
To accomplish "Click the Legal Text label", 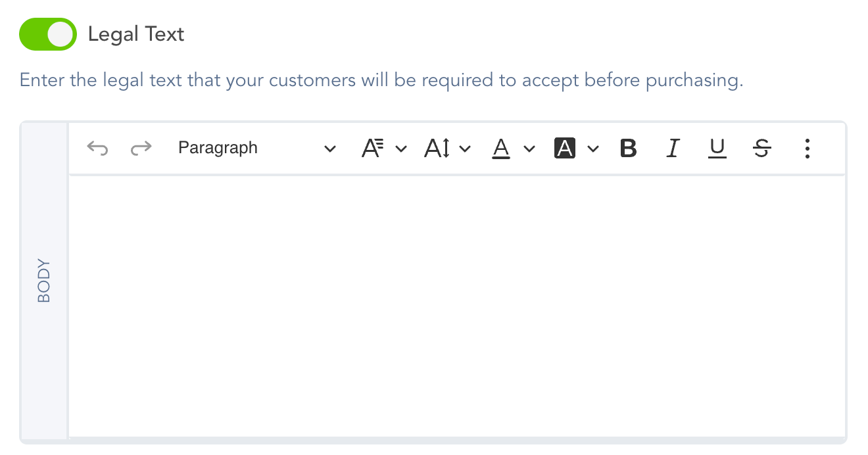I will pyautogui.click(x=136, y=34).
